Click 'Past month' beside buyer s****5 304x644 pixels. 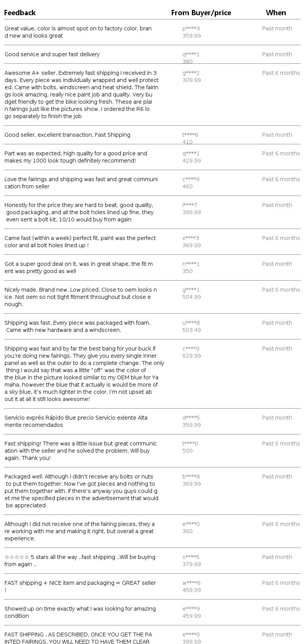click(x=277, y=557)
